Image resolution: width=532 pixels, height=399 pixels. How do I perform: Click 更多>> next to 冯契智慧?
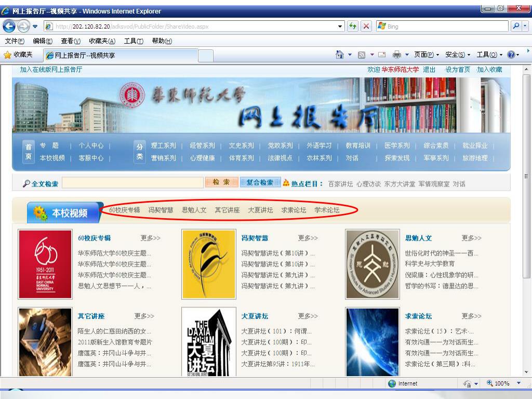308,238
